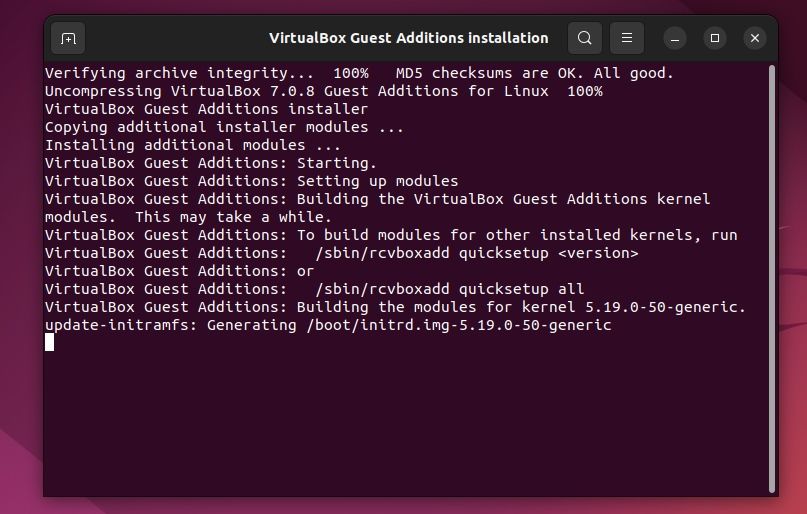Click the line 'modules. This may take a while.'
Viewport: 807px width, 514px height.
tap(188, 217)
